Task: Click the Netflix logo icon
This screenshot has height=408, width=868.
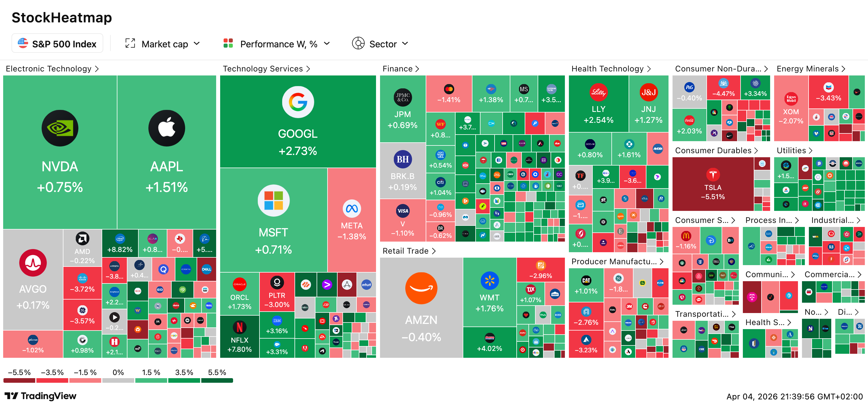Action: (239, 327)
